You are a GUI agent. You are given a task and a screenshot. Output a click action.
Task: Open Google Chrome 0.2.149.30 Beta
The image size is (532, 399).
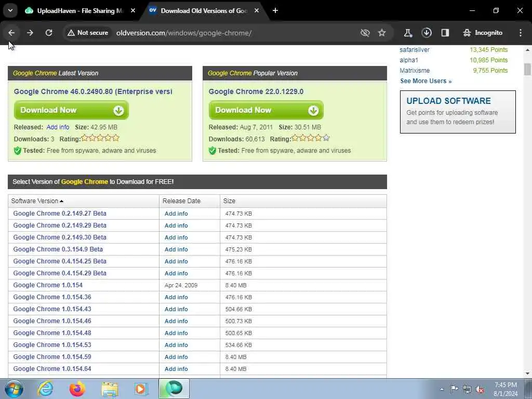click(60, 237)
